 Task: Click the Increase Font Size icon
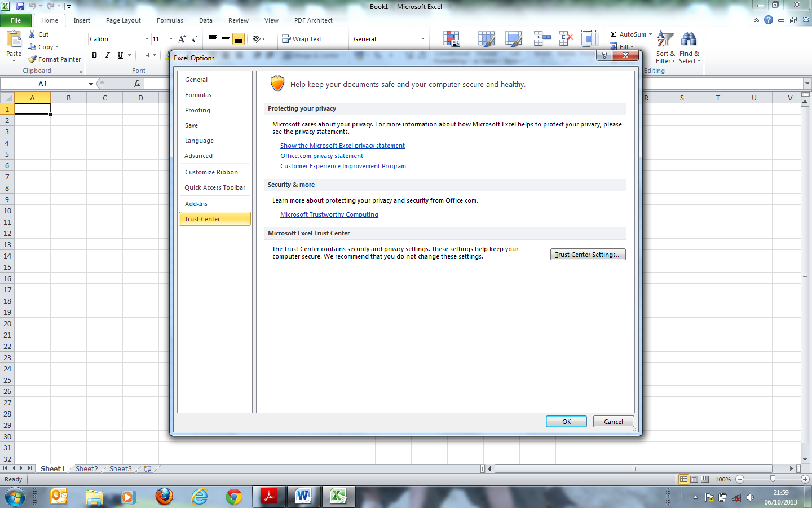click(x=182, y=39)
